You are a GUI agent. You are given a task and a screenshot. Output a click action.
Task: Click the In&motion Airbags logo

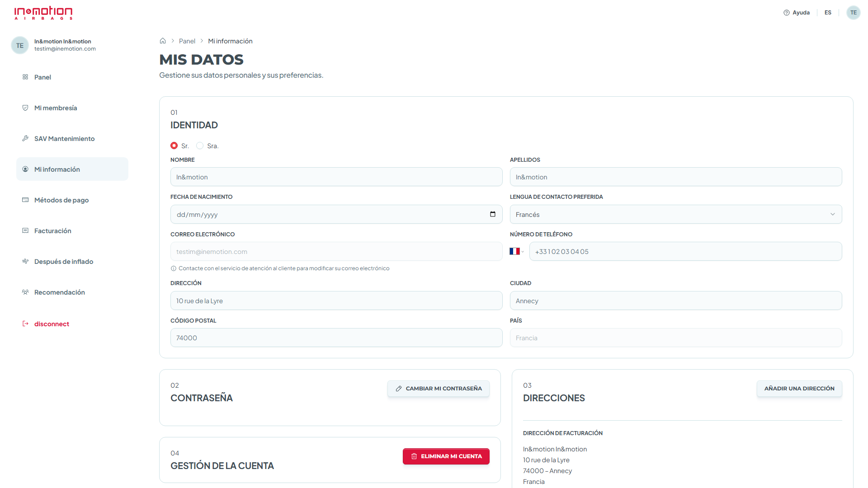click(43, 13)
